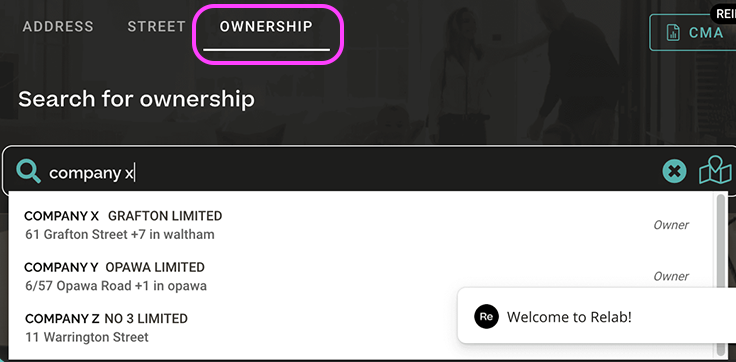736x362 pixels.
Task: Switch to the ADDRESS tab
Action: 58,27
